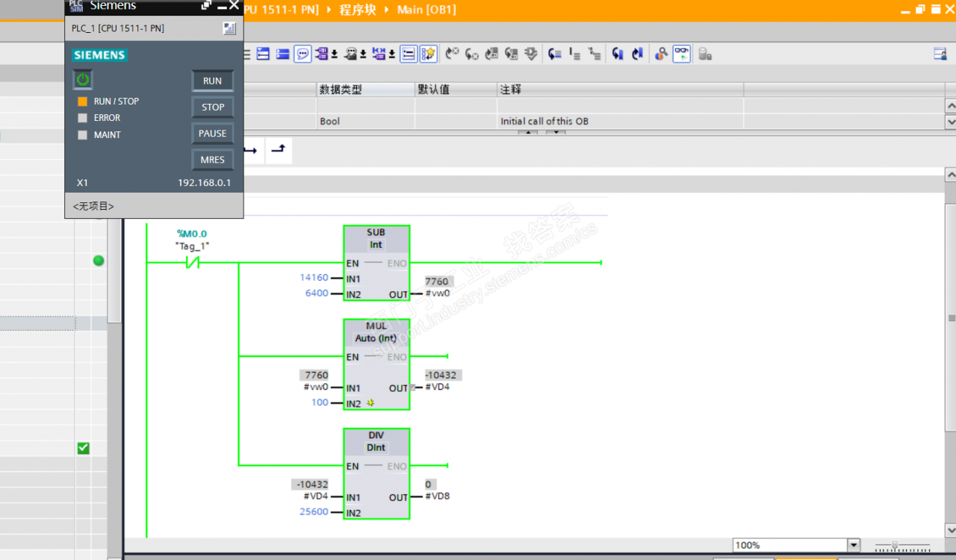
Task: Toggle monitoring on/off glasses icon
Action: click(681, 54)
